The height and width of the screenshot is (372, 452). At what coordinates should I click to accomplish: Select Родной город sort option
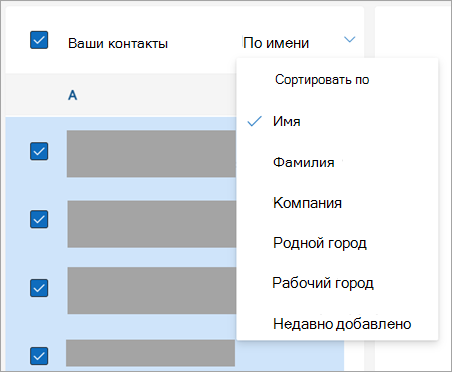[x=320, y=243]
